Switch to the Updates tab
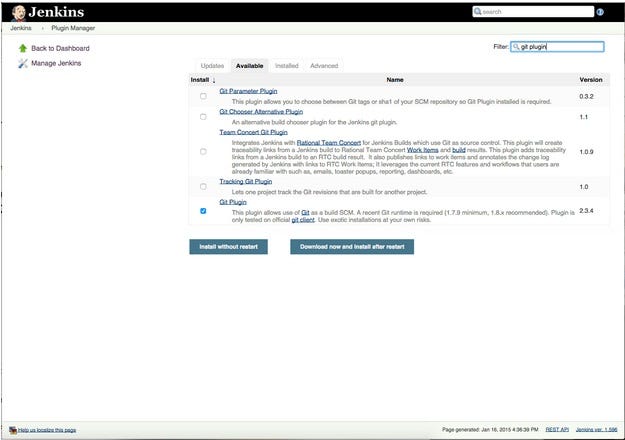 tap(212, 66)
